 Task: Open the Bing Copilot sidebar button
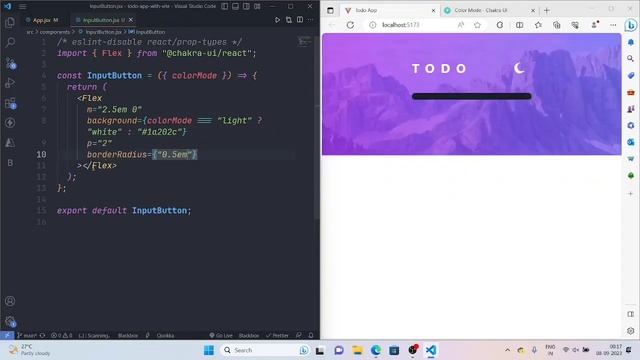631,25
